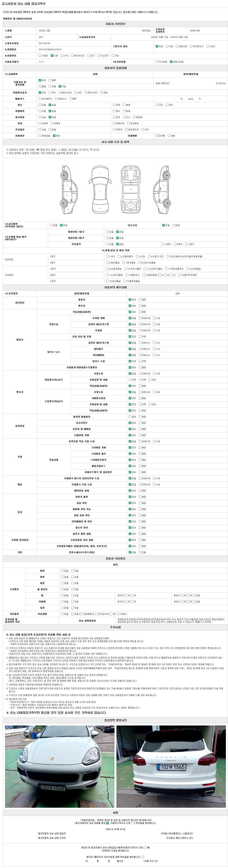Tick the 하이브리드 fuel type checkbox
The width and height of the screenshot is (228, 868).
coord(72,56)
